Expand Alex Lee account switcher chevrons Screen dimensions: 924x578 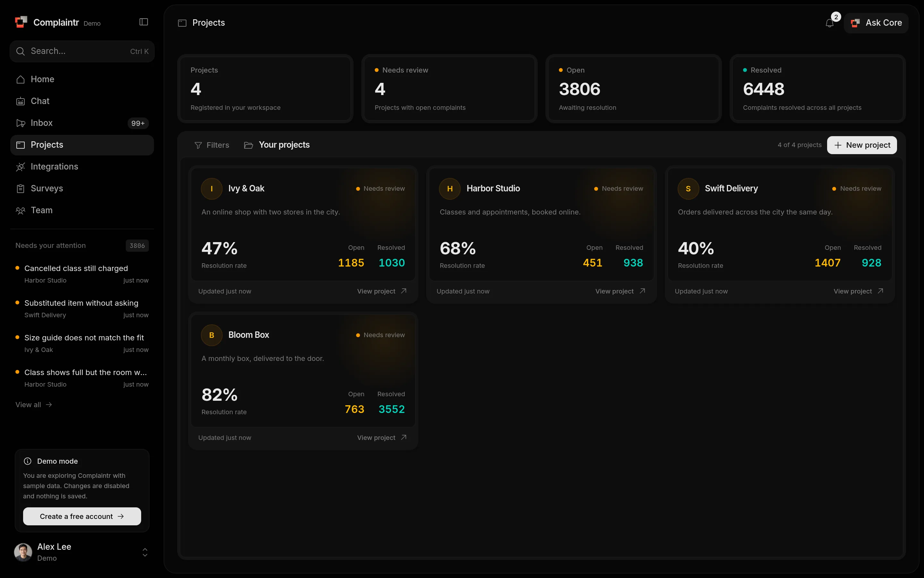click(145, 552)
